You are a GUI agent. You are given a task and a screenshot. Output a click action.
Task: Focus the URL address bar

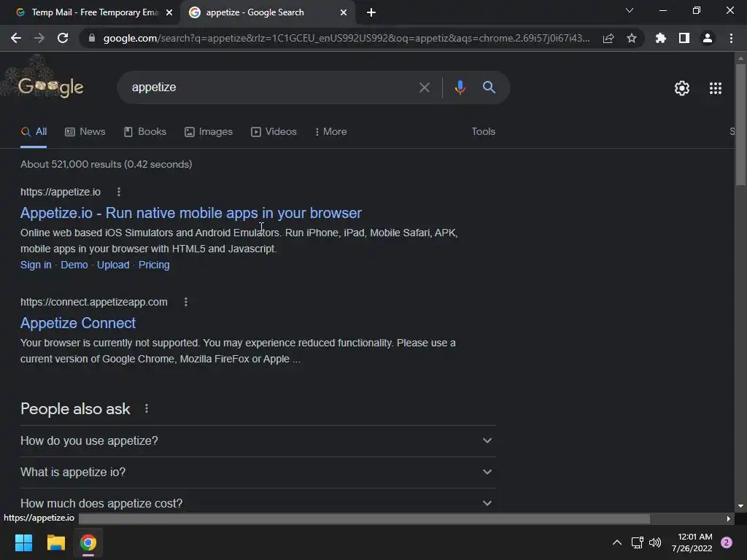point(347,38)
